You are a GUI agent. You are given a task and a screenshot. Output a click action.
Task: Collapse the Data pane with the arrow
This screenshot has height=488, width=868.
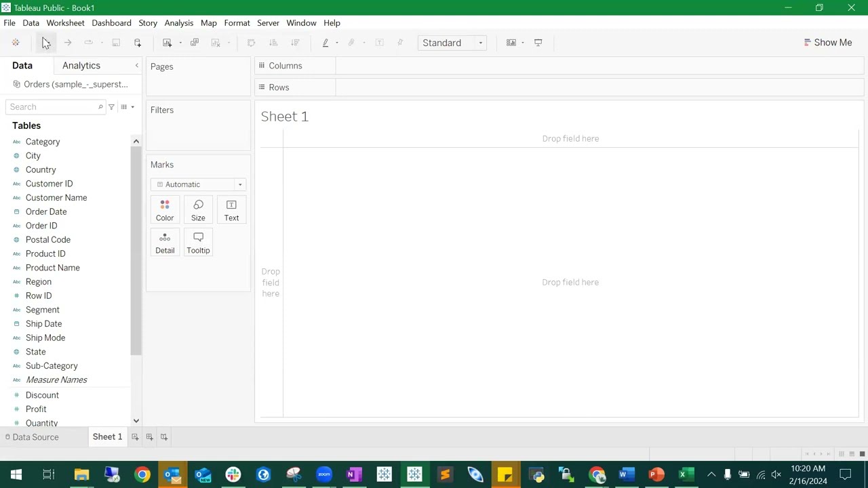pyautogui.click(x=136, y=66)
